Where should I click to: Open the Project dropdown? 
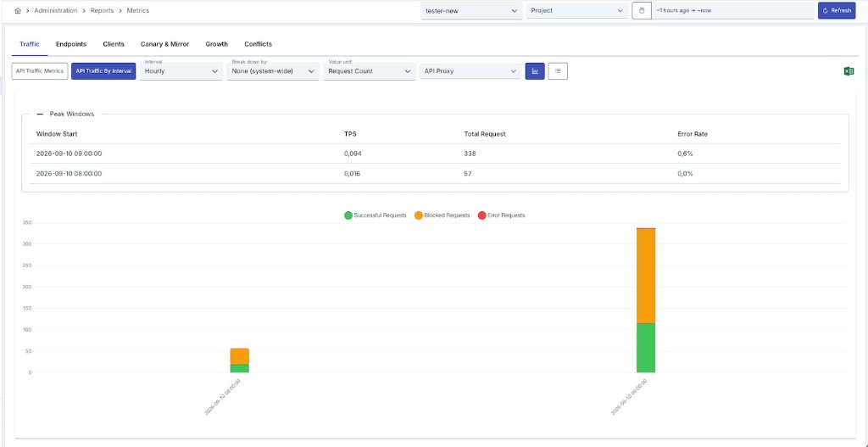(x=576, y=10)
